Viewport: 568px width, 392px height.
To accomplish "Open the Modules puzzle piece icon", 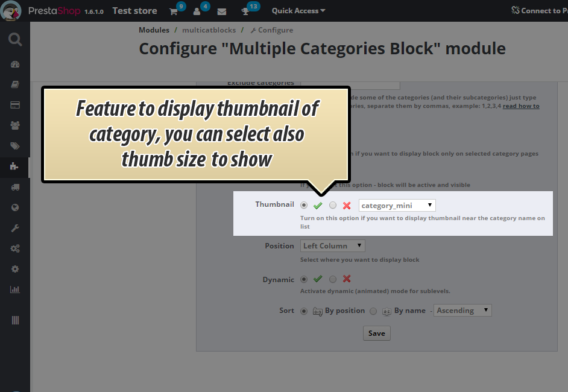I will pos(15,166).
